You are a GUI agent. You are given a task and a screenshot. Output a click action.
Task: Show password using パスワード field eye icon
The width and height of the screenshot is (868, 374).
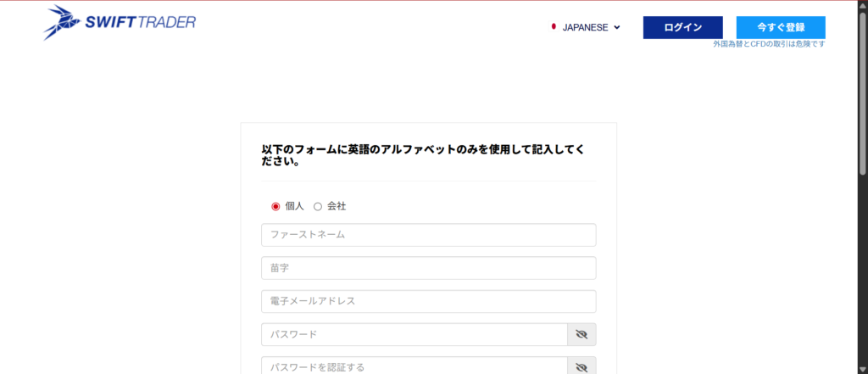581,334
